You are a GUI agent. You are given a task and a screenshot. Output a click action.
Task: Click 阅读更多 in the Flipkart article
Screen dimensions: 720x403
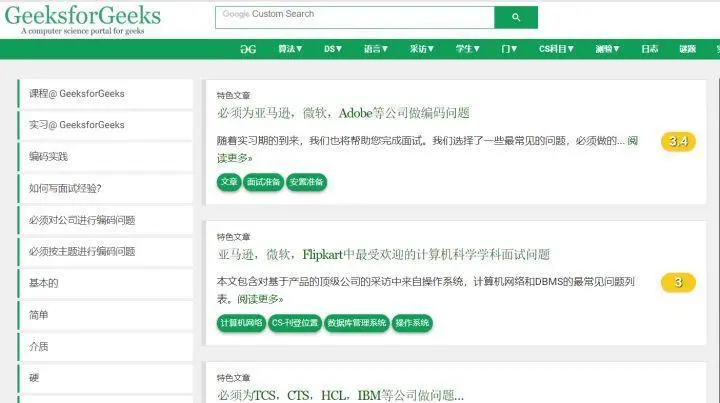click(x=260, y=299)
